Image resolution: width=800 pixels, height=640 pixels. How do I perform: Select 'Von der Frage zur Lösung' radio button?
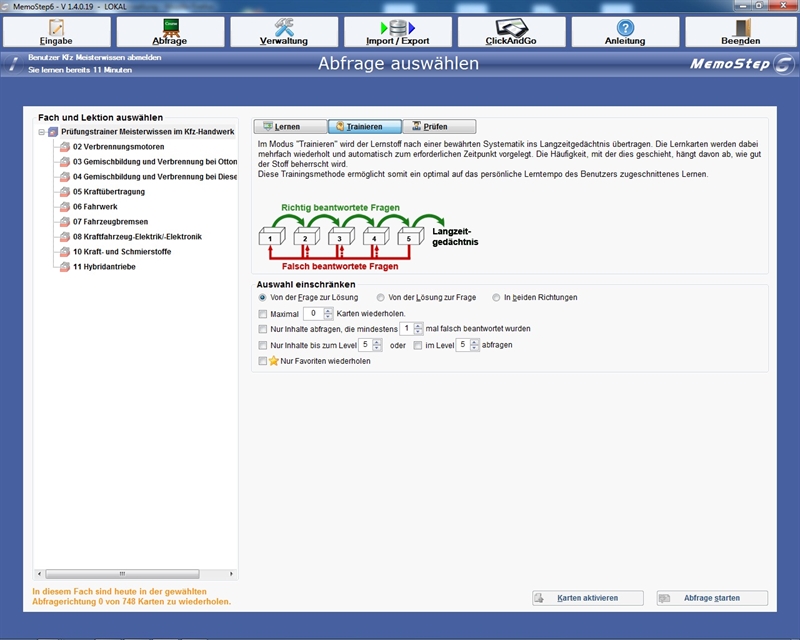click(x=262, y=298)
